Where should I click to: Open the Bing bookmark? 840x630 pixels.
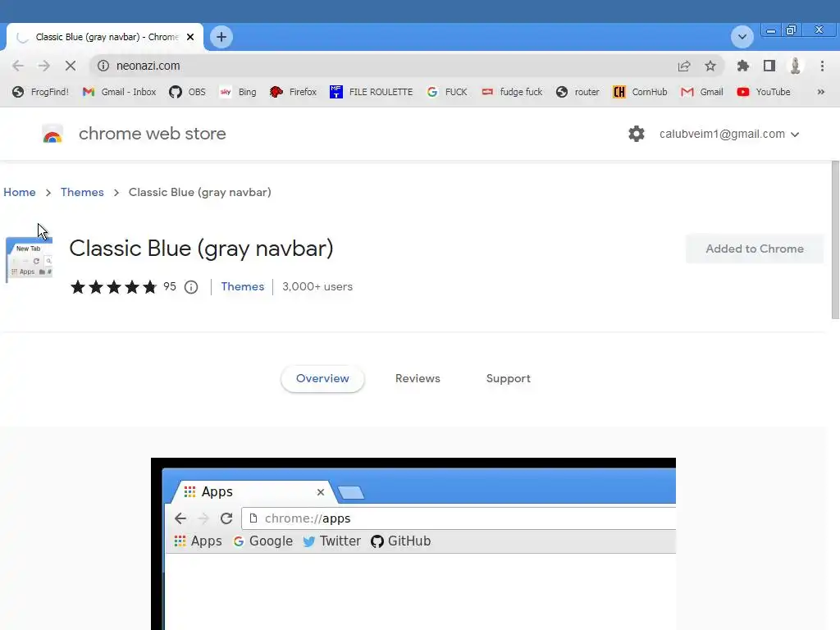(238, 92)
